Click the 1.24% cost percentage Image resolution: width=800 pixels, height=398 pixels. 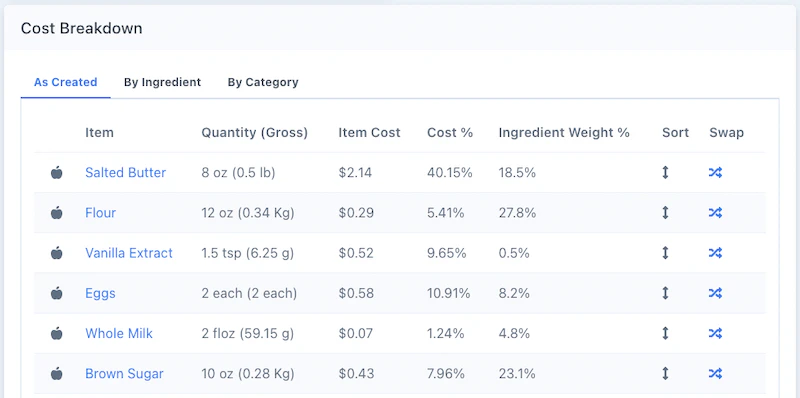pos(446,333)
